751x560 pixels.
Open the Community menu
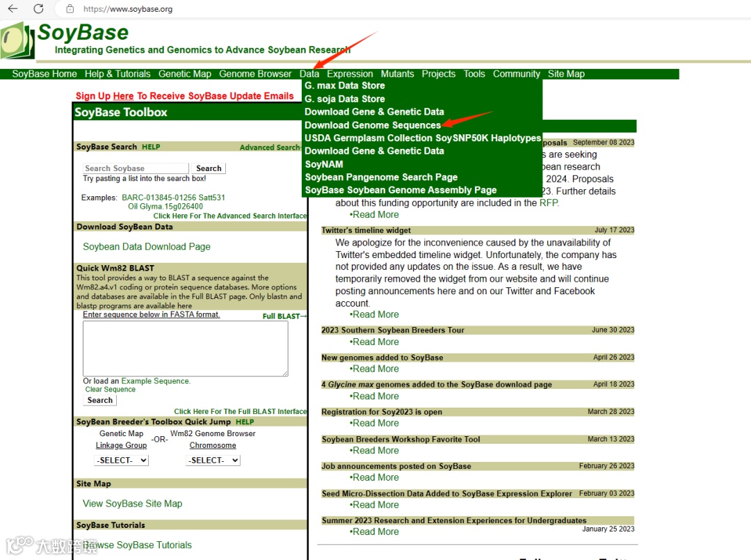pos(516,74)
